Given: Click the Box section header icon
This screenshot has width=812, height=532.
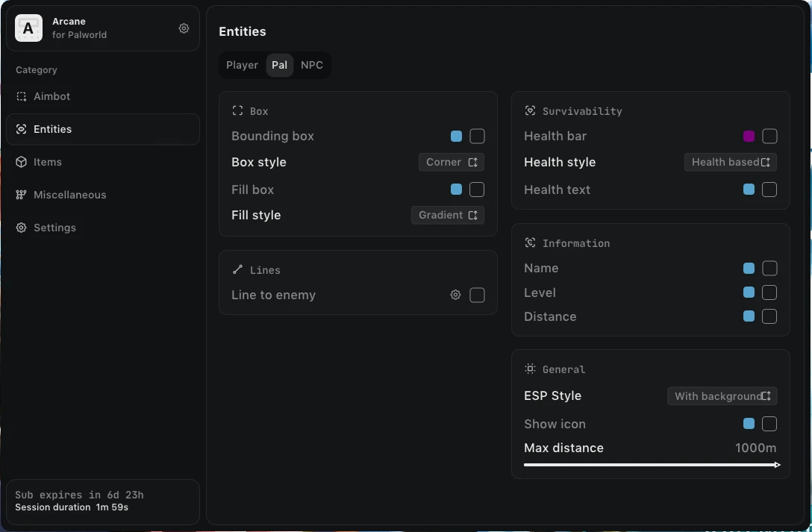Looking at the screenshot, I should click(x=237, y=110).
